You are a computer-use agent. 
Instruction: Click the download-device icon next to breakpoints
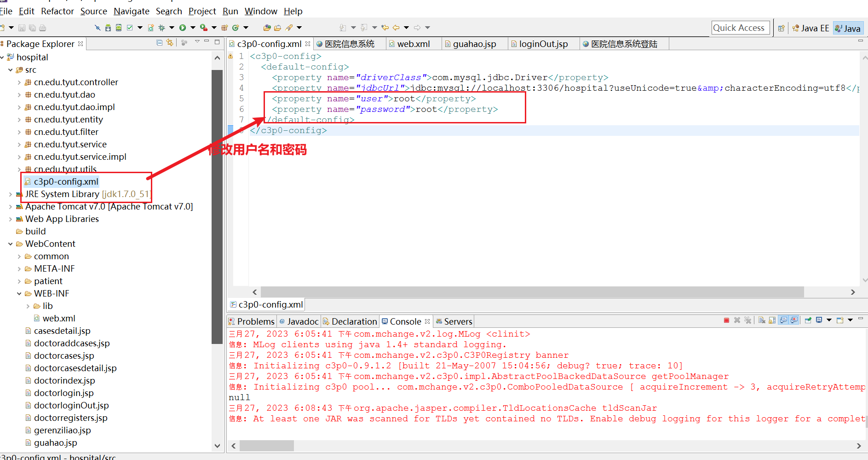tap(108, 28)
